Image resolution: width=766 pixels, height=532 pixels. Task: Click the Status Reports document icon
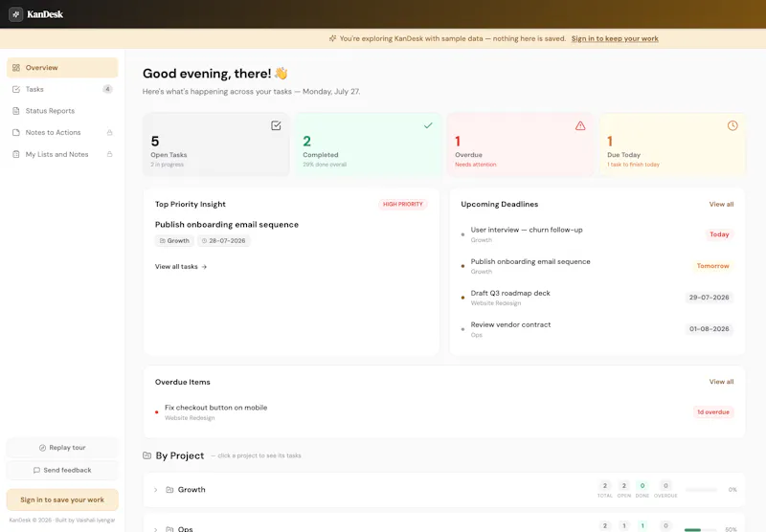click(x=16, y=111)
